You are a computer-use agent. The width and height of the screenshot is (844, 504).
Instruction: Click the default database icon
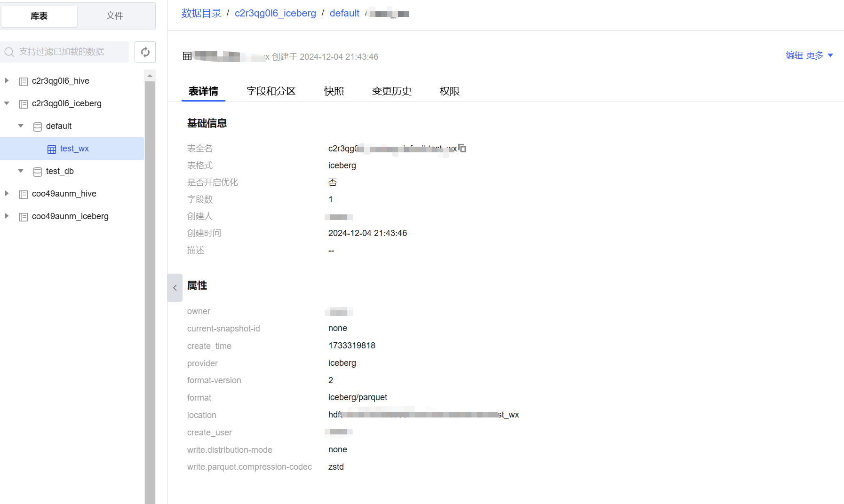[x=38, y=126]
